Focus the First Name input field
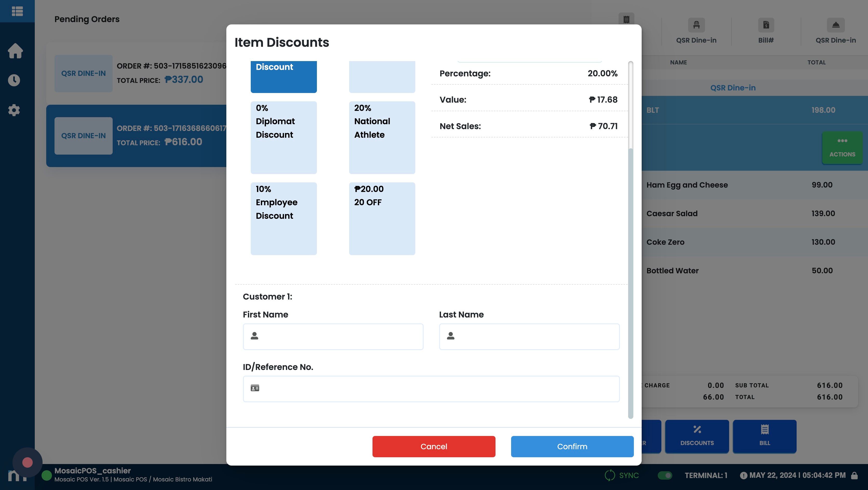868x490 pixels. point(333,336)
